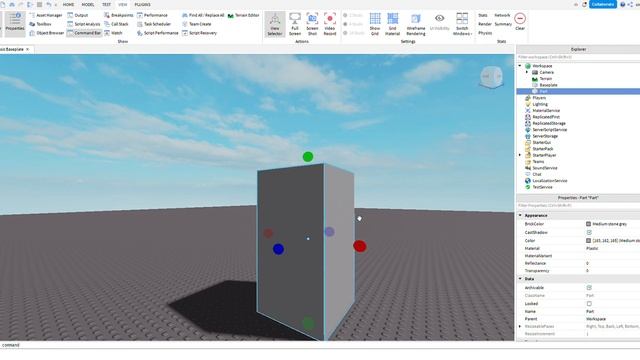This screenshot has height=360, width=640.
Task: Open the TEST ribbon tab
Action: click(106, 4)
